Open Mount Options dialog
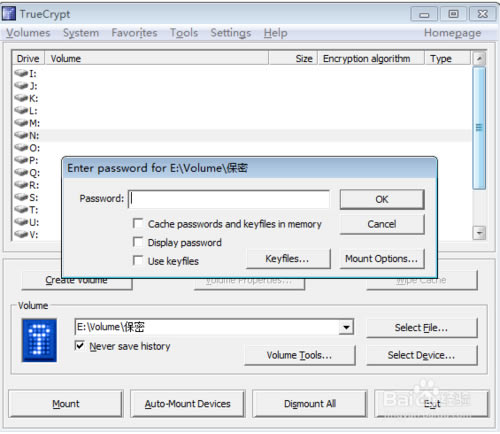Image resolution: width=500 pixels, height=434 pixels. coord(382,258)
